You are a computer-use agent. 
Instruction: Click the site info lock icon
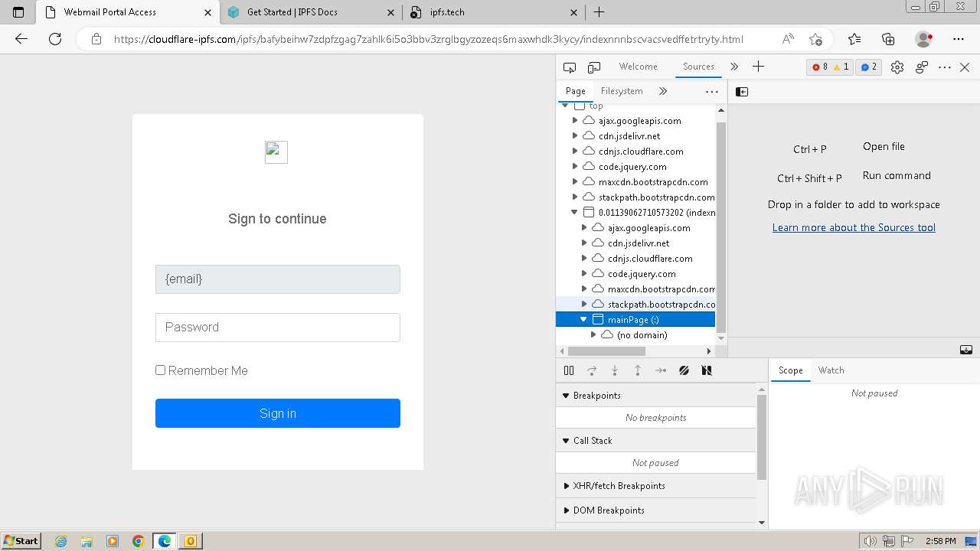click(x=96, y=39)
